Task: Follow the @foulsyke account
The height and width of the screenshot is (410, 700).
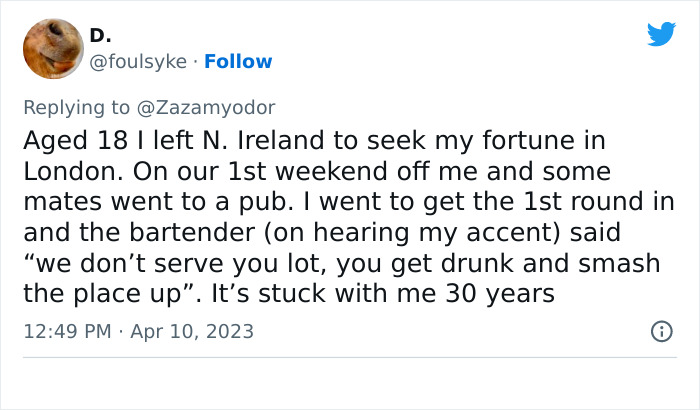Action: [x=238, y=61]
